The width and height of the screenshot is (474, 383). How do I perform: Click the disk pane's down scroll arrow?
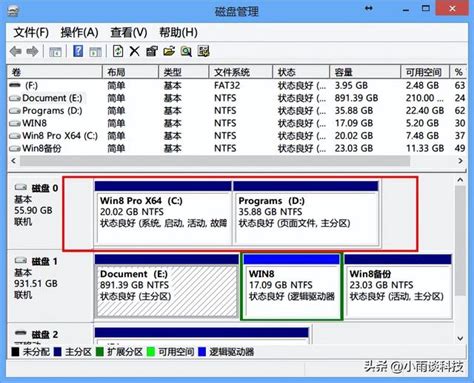pos(460,338)
